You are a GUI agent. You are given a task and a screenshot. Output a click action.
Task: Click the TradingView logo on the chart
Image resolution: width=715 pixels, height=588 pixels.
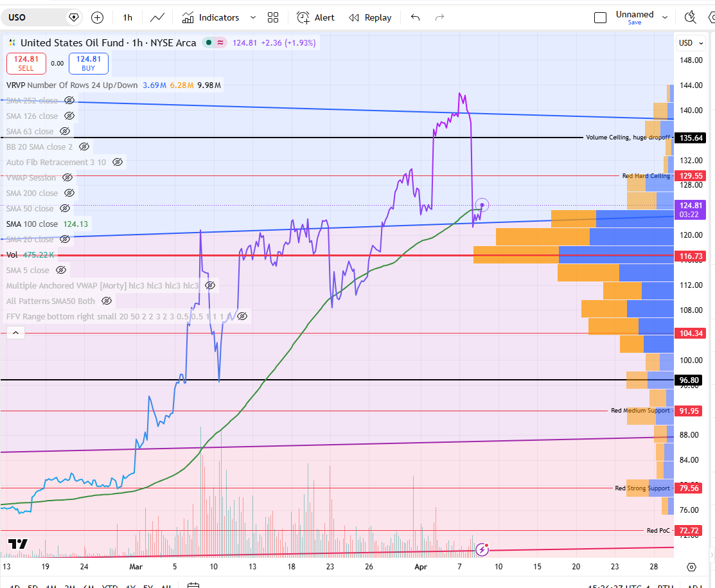[x=18, y=544]
